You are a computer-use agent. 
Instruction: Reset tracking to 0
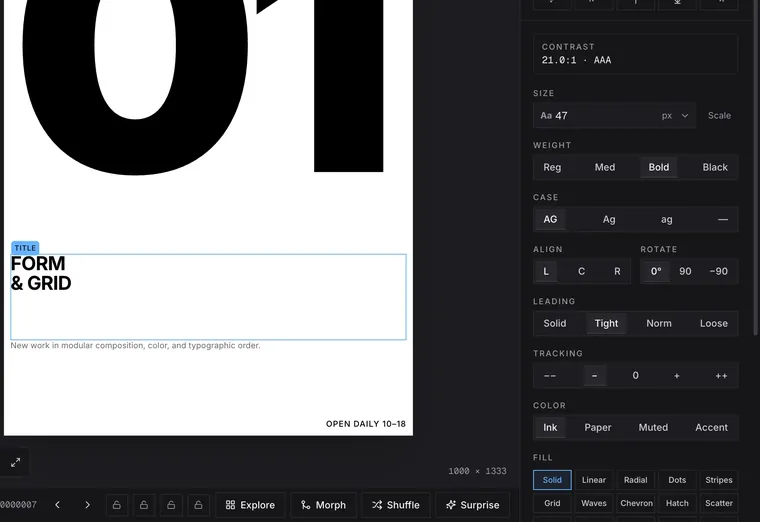(635, 376)
